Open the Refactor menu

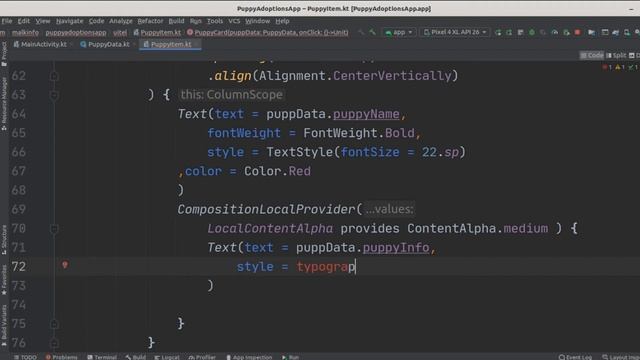click(x=150, y=21)
